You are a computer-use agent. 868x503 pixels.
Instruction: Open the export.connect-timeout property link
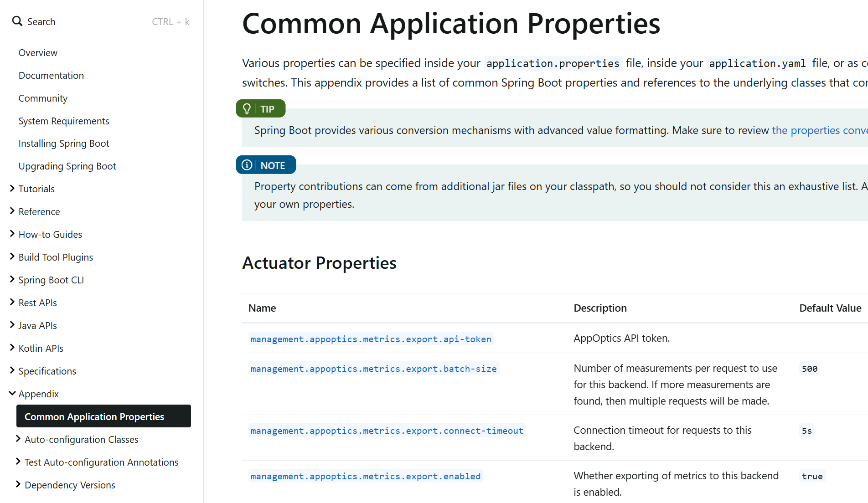(x=387, y=431)
